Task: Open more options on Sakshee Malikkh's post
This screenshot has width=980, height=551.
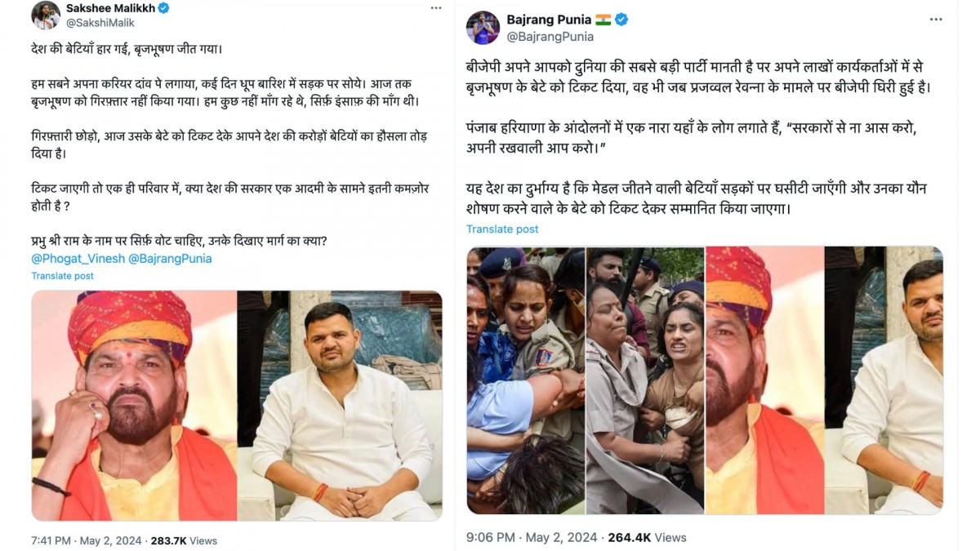Action: (x=436, y=7)
